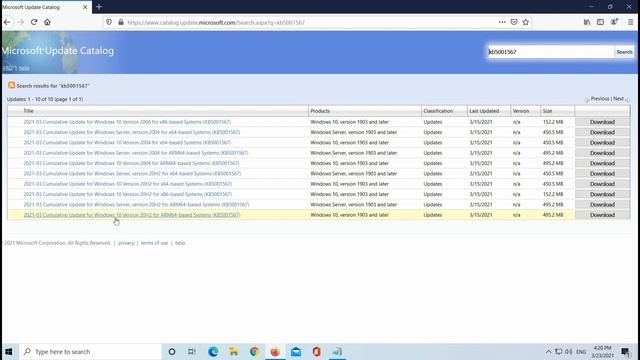Open a new browser tab
640x360 pixels.
pyautogui.click(x=99, y=7)
